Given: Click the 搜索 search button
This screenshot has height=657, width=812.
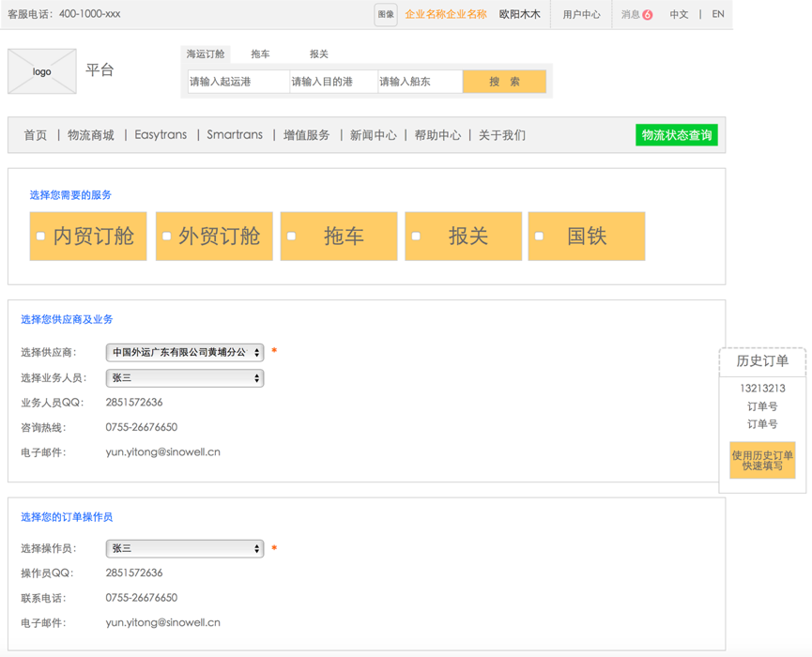Looking at the screenshot, I should pos(504,82).
